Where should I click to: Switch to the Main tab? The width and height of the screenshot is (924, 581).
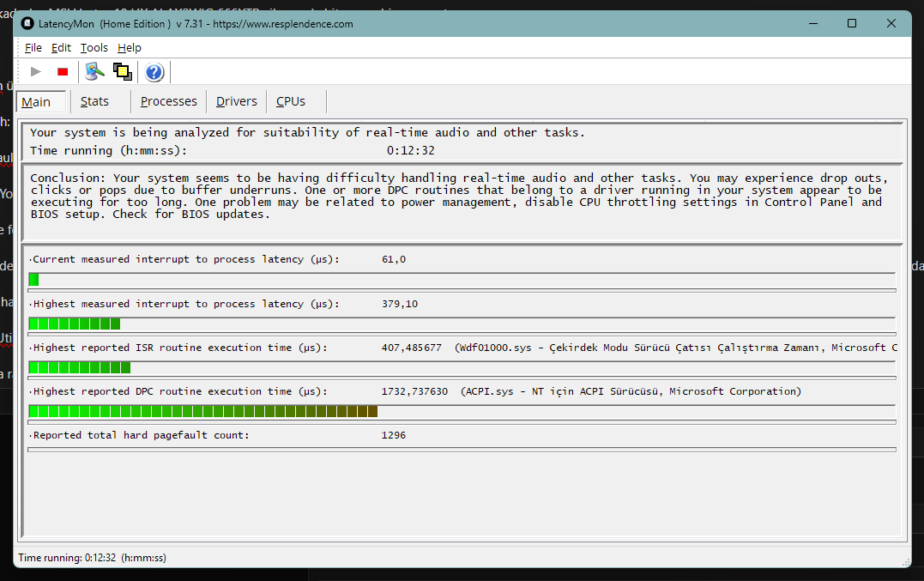40,102
